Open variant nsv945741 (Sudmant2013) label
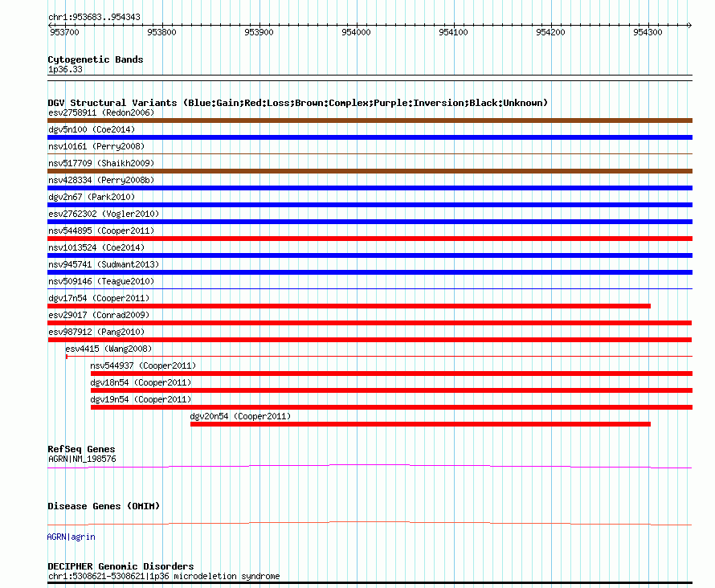The height and width of the screenshot is (588, 715). pyautogui.click(x=104, y=264)
